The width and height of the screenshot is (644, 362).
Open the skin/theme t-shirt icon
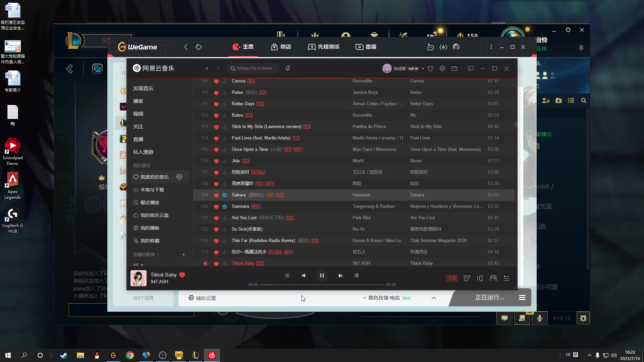coord(430,68)
